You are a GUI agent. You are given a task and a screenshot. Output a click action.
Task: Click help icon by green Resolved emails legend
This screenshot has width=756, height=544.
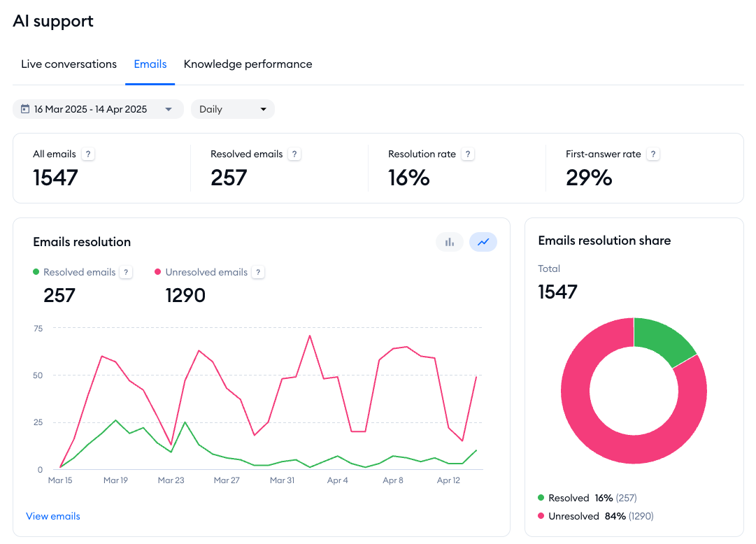[x=126, y=273]
